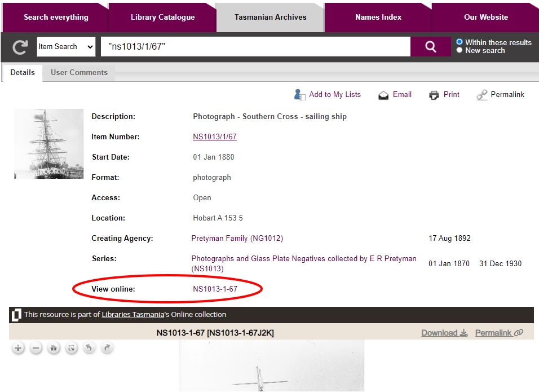Rotate the image right
The height and width of the screenshot is (392, 539).
click(x=107, y=348)
